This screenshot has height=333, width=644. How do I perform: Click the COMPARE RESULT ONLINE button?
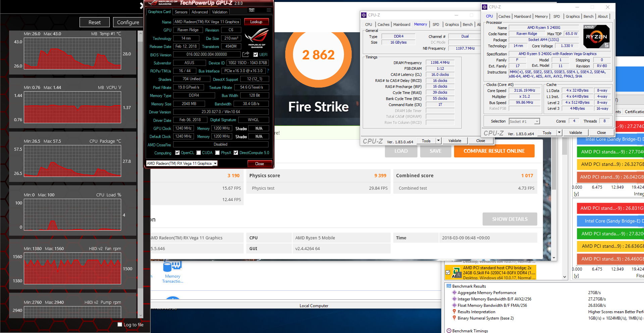494,151
